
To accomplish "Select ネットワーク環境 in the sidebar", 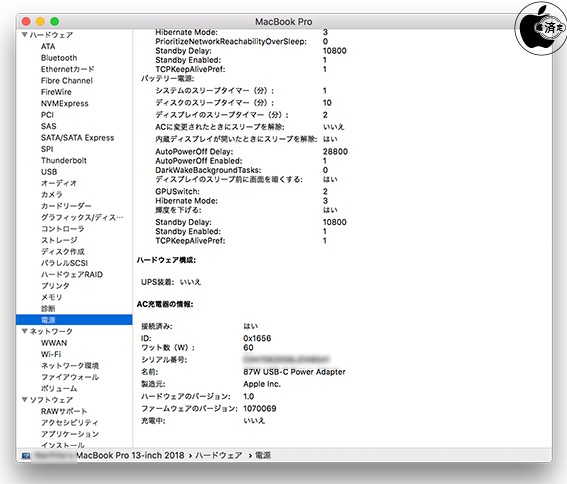I will (x=69, y=366).
